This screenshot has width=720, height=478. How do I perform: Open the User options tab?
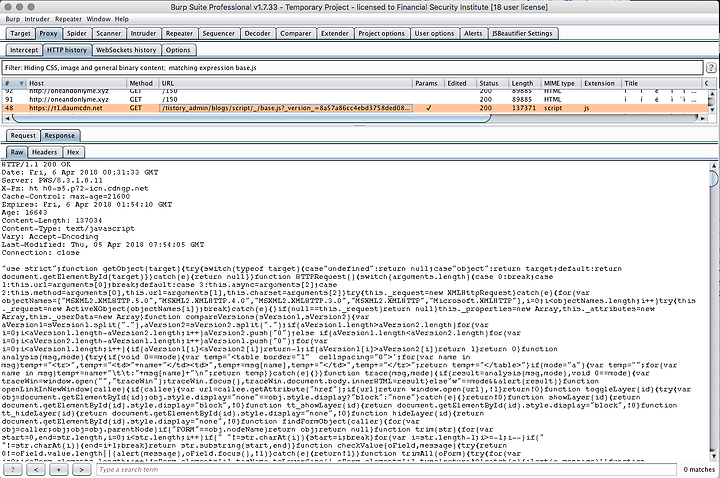[x=434, y=34]
